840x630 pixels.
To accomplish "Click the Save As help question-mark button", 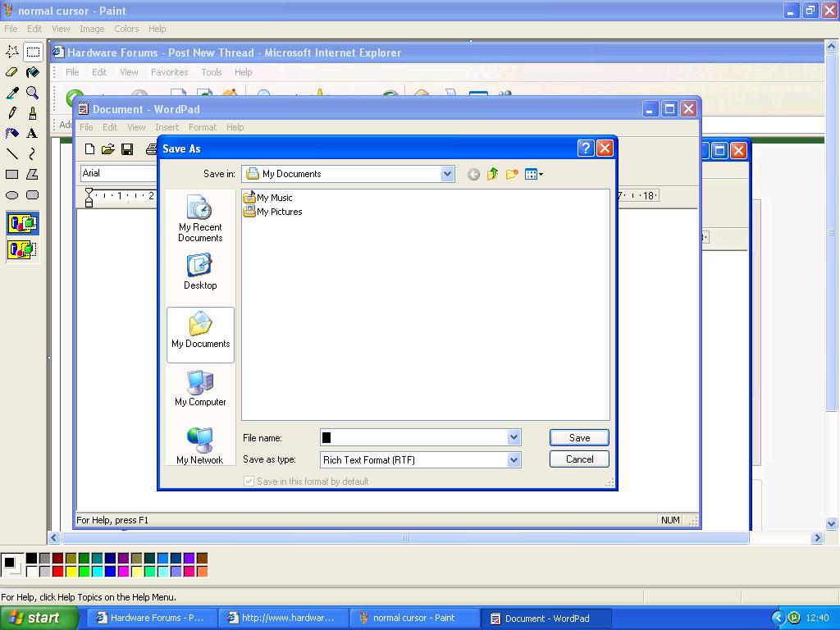I will (586, 148).
